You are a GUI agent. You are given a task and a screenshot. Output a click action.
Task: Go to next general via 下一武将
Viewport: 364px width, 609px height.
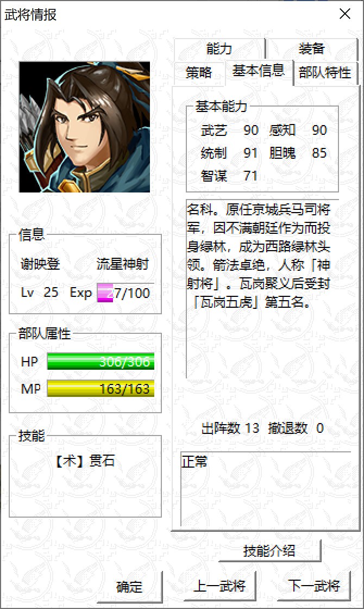pos(314,586)
